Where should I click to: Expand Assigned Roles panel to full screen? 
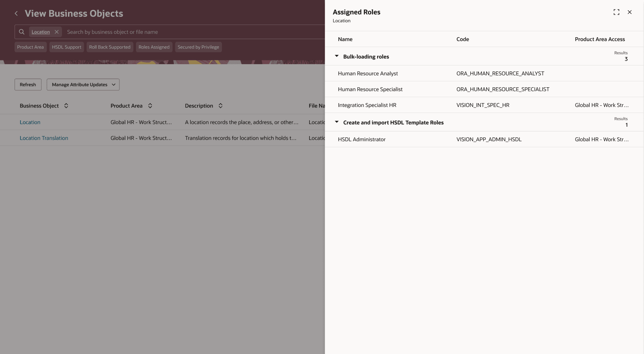click(616, 12)
